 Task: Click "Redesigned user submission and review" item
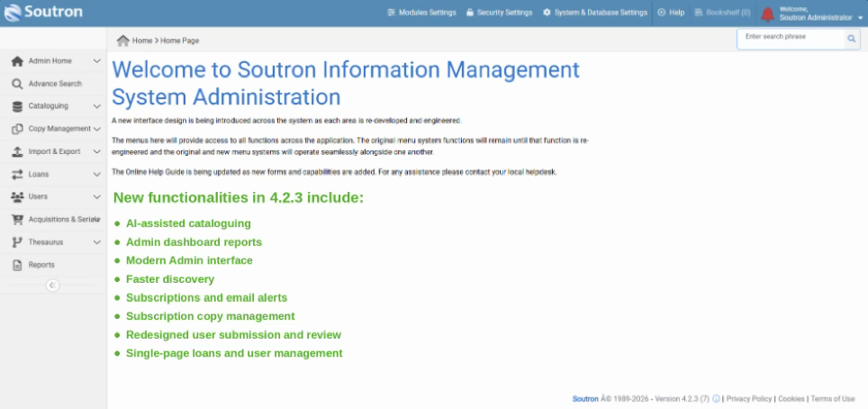click(x=233, y=335)
